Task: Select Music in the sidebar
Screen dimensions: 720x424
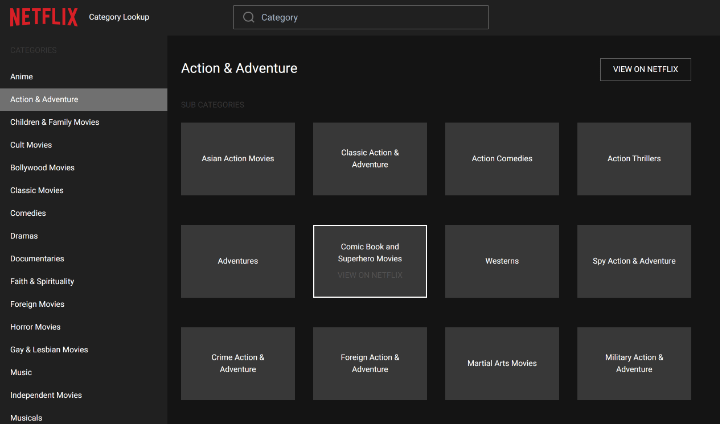Action: pyautogui.click(x=84, y=373)
